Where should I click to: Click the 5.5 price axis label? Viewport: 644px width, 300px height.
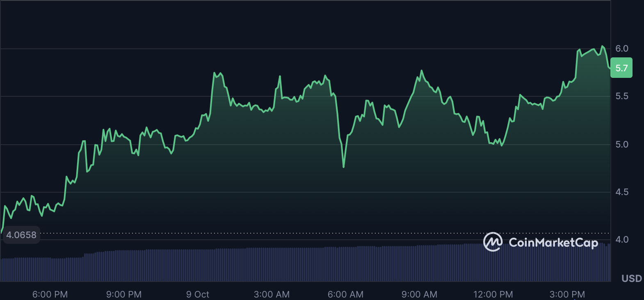[621, 96]
